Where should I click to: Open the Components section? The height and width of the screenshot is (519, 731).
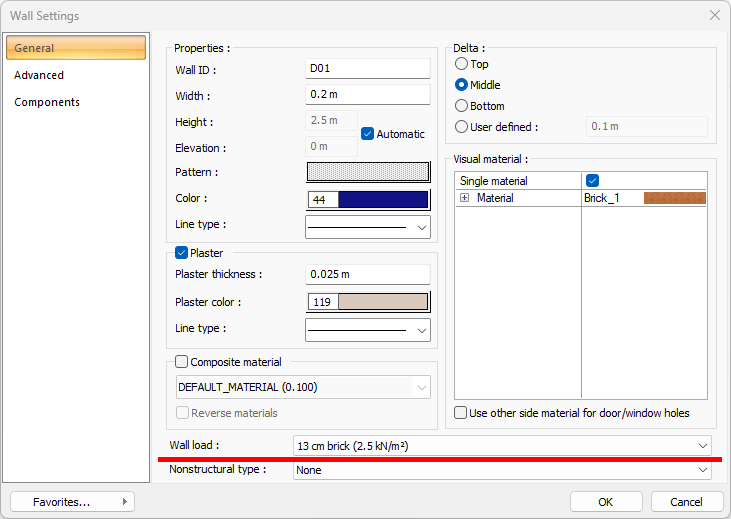click(x=47, y=102)
